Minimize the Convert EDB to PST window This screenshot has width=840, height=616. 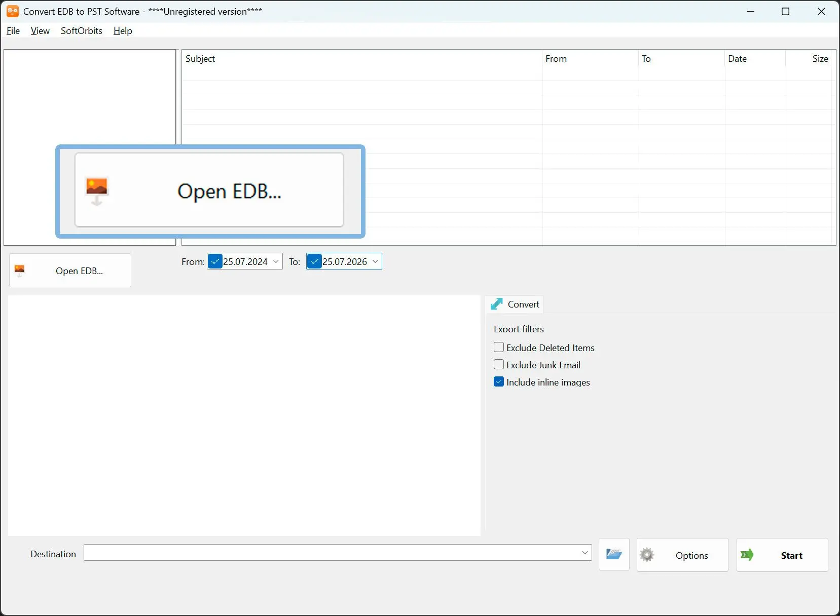point(751,11)
